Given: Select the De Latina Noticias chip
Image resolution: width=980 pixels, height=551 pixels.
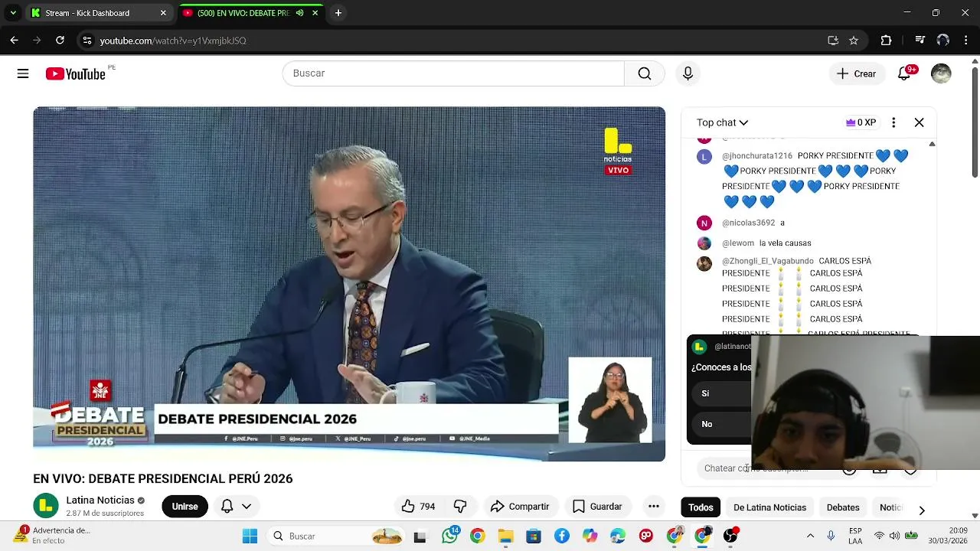Looking at the screenshot, I should (769, 507).
